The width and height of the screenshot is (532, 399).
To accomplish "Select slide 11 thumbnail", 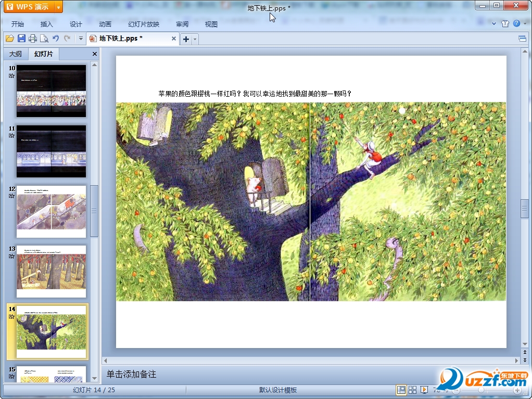I will pyautogui.click(x=51, y=151).
